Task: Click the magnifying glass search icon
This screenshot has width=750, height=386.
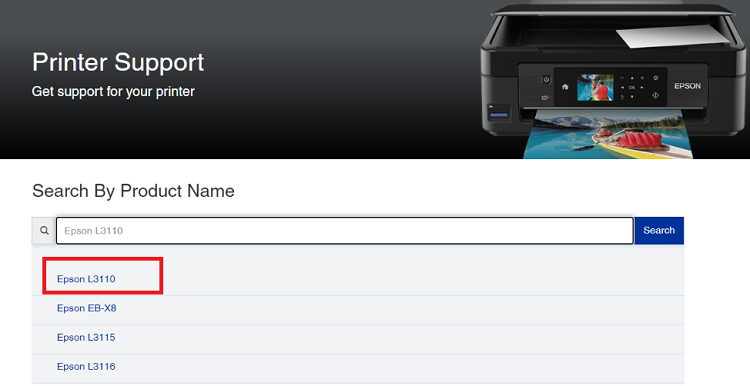Action: (x=44, y=231)
